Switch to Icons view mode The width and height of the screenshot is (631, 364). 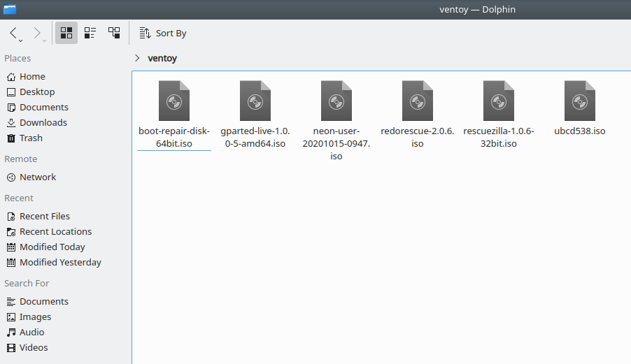coord(66,33)
